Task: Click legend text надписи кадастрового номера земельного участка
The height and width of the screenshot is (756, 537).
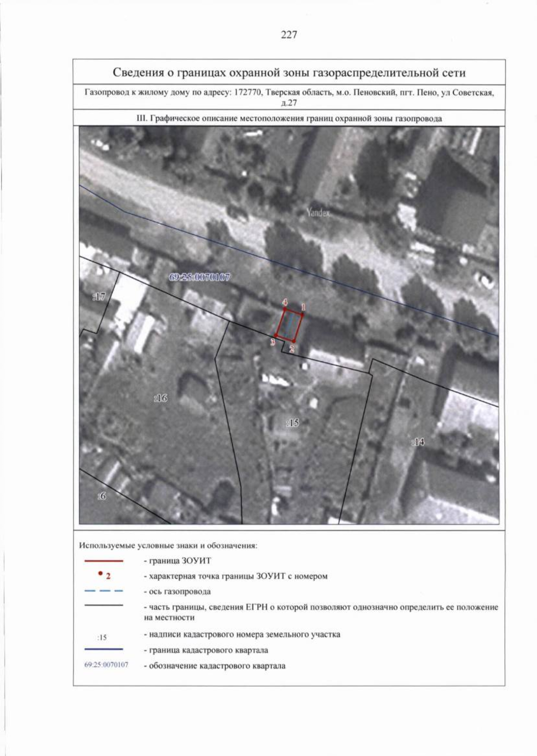Action: tap(242, 635)
